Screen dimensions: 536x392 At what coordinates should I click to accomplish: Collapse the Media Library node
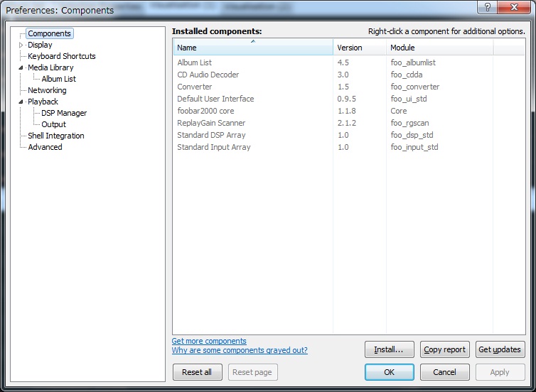click(21, 67)
